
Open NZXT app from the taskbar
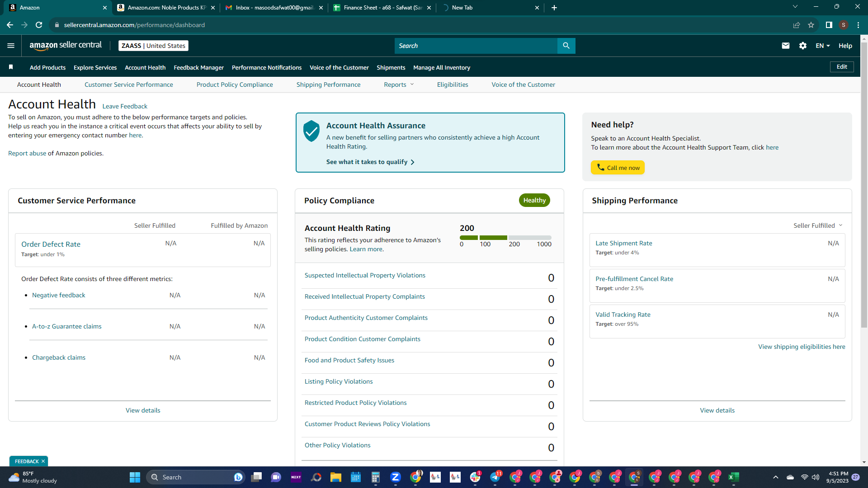pyautogui.click(x=296, y=477)
